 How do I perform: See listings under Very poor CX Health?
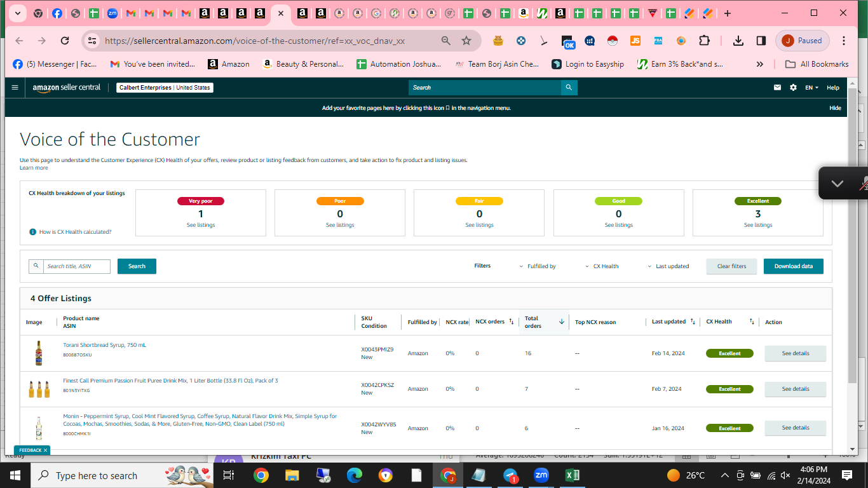[201, 225]
